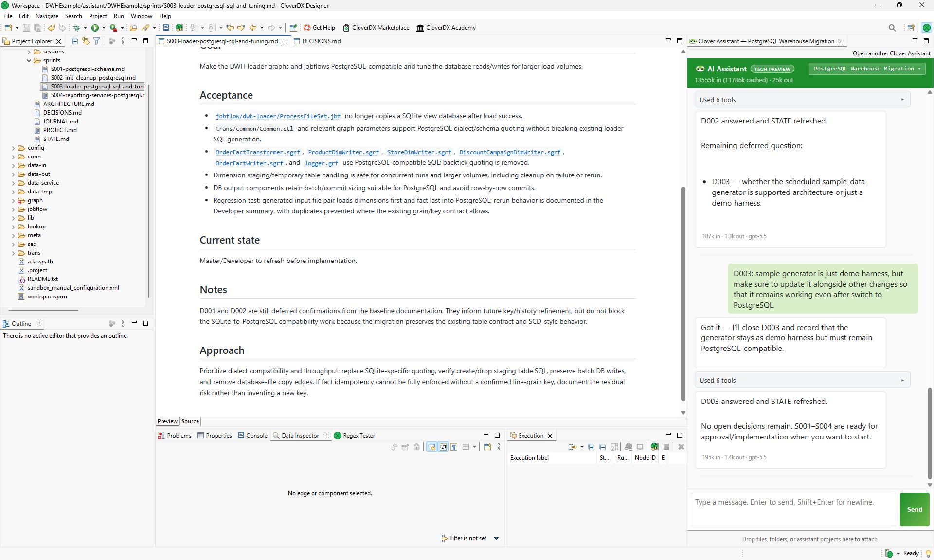Image resolution: width=934 pixels, height=560 pixels.
Task: Expand the graph folder
Action: pyautogui.click(x=14, y=201)
